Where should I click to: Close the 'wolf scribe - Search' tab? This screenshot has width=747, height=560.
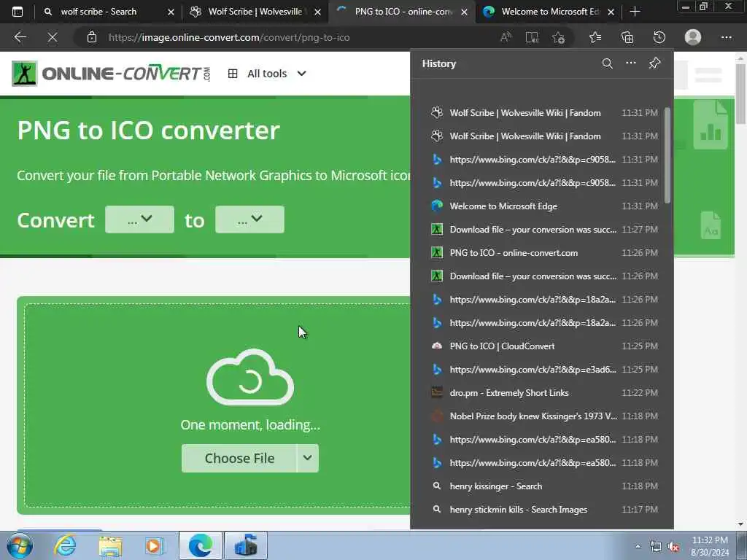(x=171, y=12)
